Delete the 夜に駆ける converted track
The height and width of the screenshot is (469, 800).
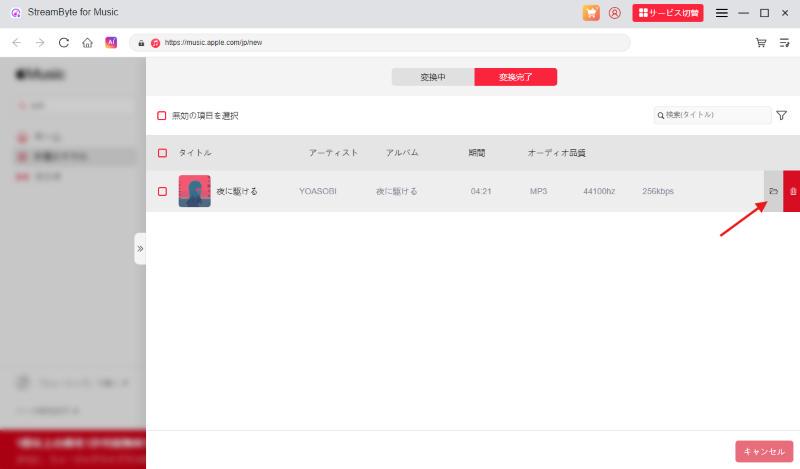[792, 191]
